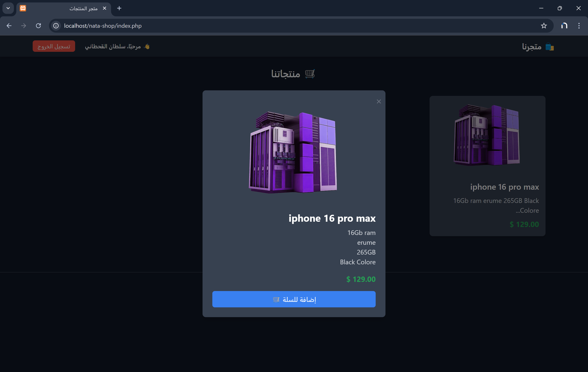The image size is (588, 372).
Task: Click the browser forward arrow
Action: (24, 26)
